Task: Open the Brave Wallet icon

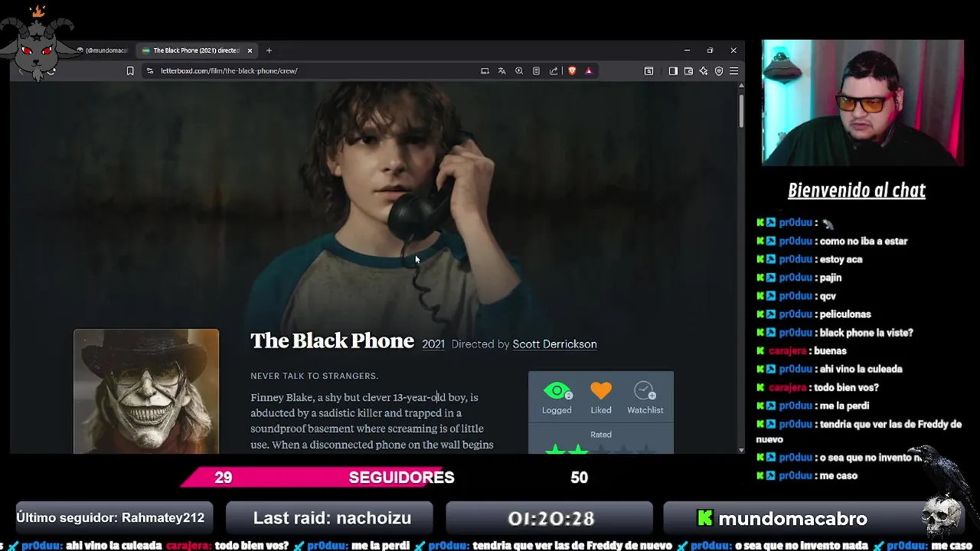Action: (688, 71)
